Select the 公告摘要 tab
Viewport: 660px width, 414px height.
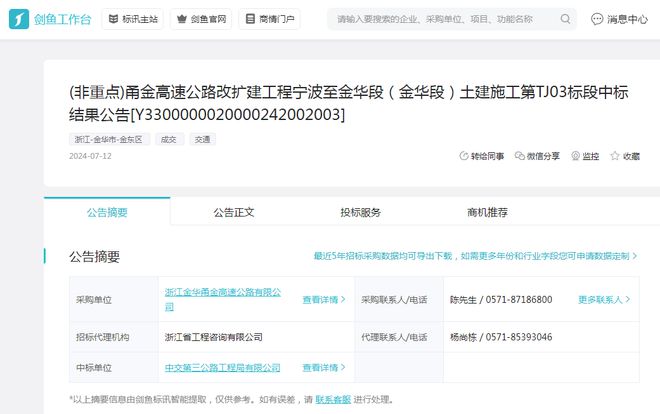[x=107, y=212]
